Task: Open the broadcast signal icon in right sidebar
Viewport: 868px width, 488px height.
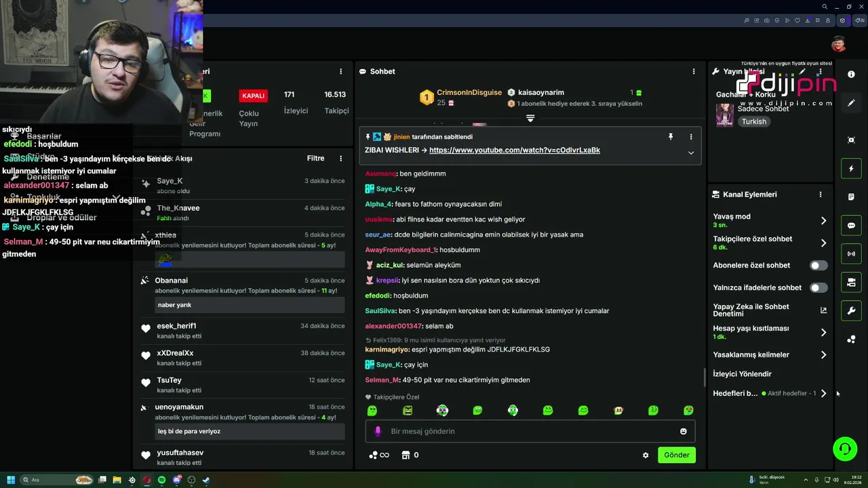Action: (851, 254)
